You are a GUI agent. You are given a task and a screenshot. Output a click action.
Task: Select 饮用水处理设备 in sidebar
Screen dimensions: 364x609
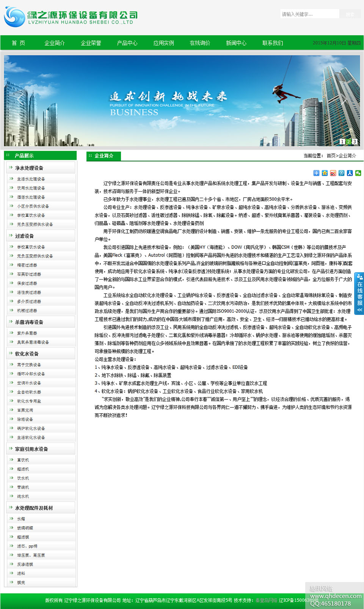pos(31,188)
